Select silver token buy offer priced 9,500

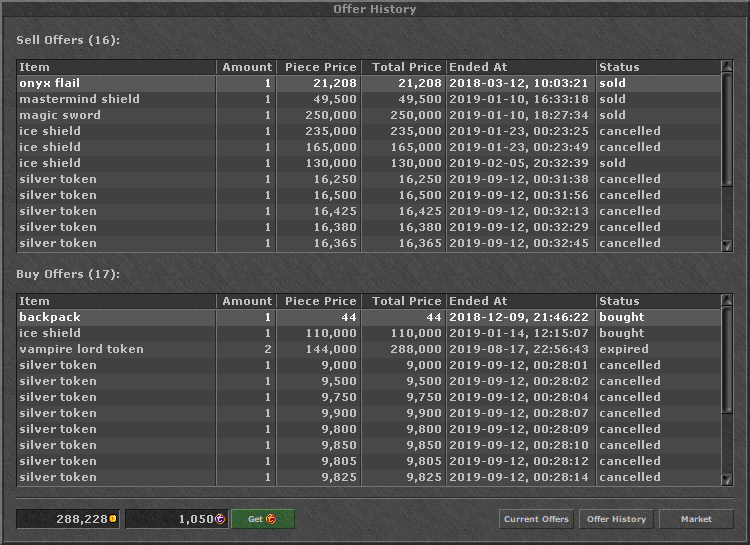click(x=369, y=381)
